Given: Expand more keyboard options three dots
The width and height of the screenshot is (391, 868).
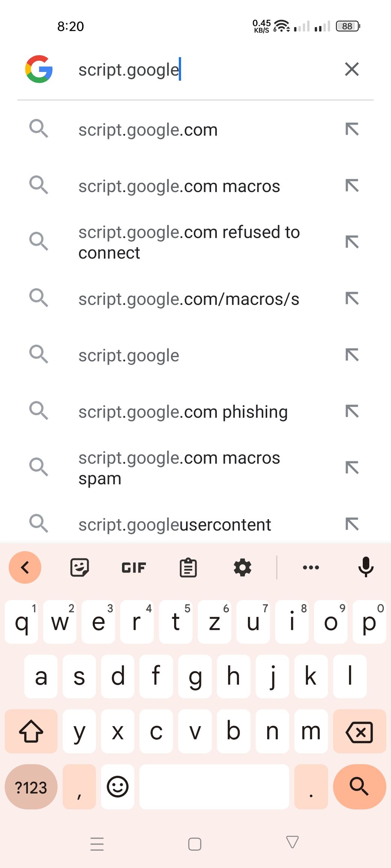Looking at the screenshot, I should 311,567.
